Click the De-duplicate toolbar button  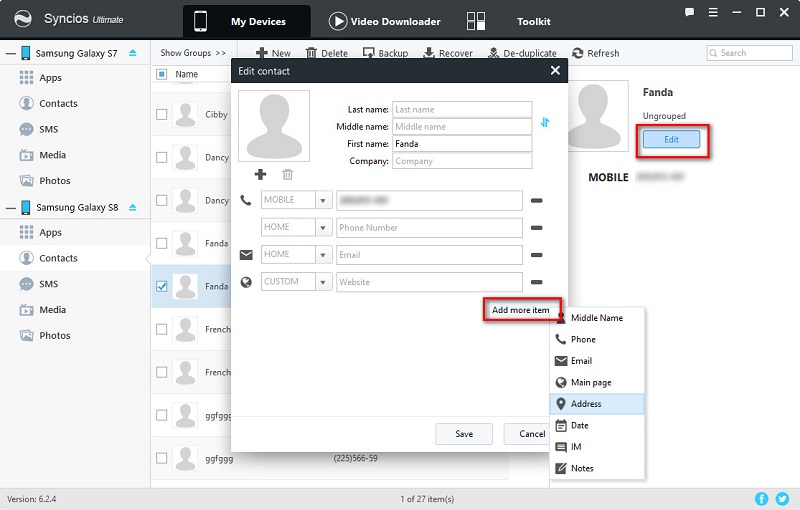(522, 53)
